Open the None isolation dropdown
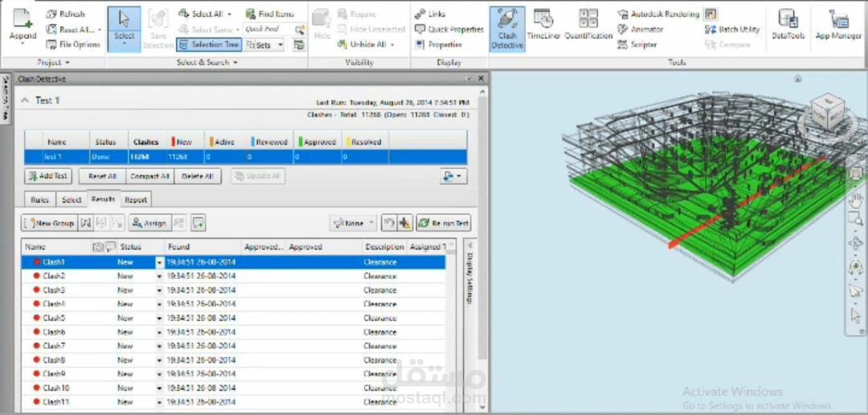 click(353, 223)
